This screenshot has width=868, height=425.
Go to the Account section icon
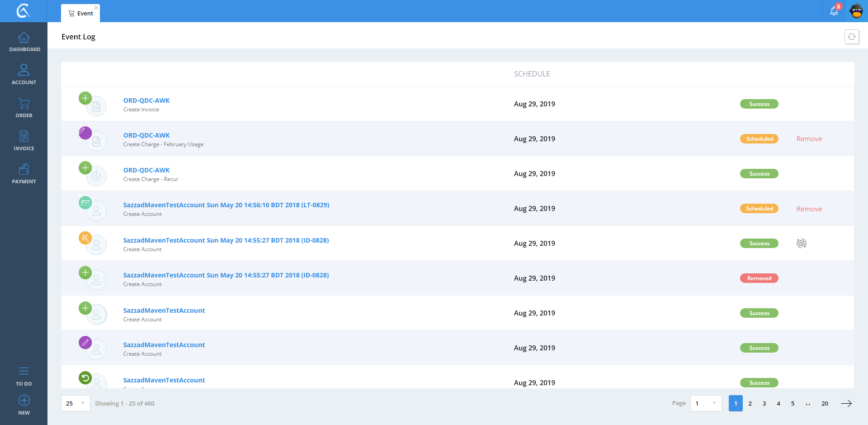24,74
